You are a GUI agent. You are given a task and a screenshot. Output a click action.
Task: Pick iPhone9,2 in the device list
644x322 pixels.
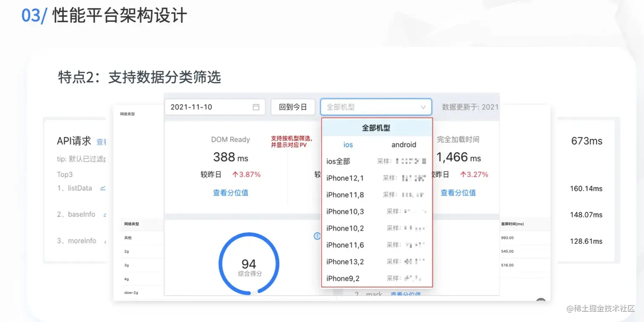tap(377, 278)
